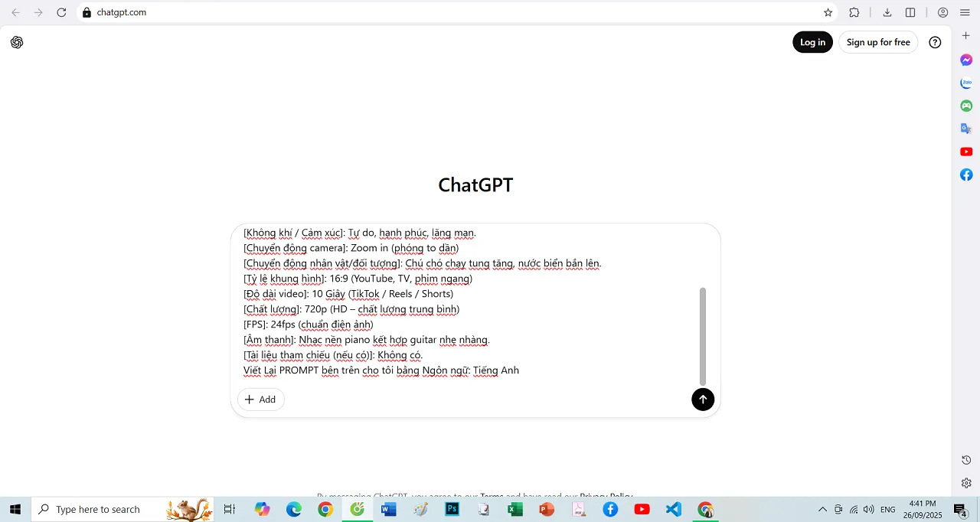Screen dimensions: 980x522
Task: Click the Log in button
Action: point(812,42)
